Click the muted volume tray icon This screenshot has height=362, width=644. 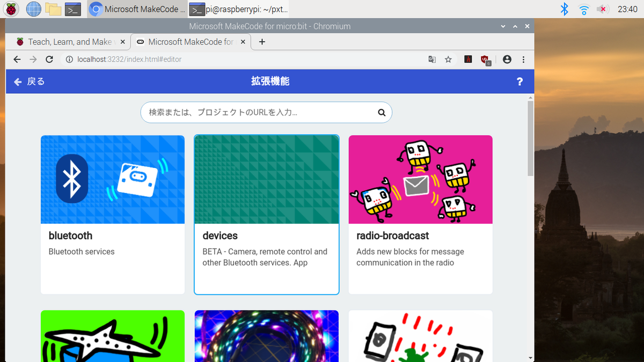click(603, 9)
